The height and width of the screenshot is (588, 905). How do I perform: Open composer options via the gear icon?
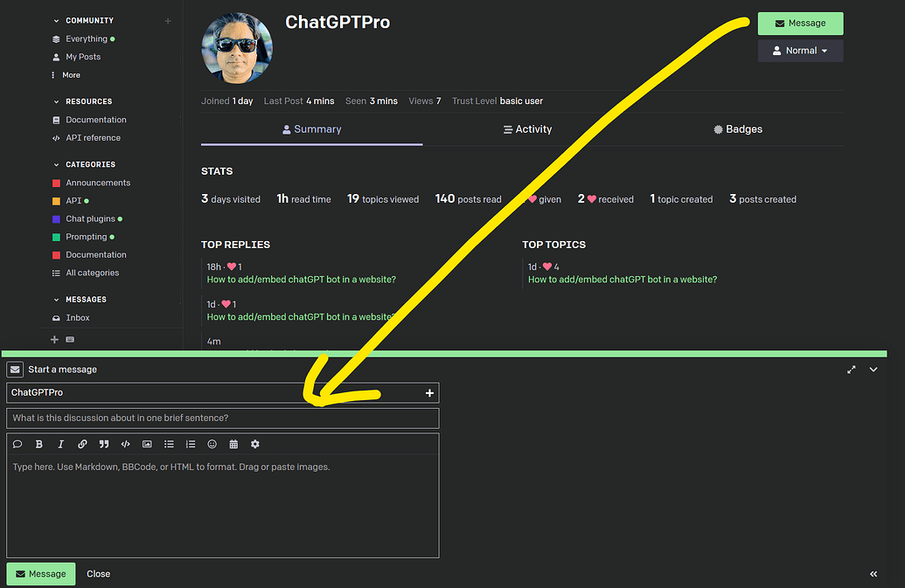coord(254,444)
